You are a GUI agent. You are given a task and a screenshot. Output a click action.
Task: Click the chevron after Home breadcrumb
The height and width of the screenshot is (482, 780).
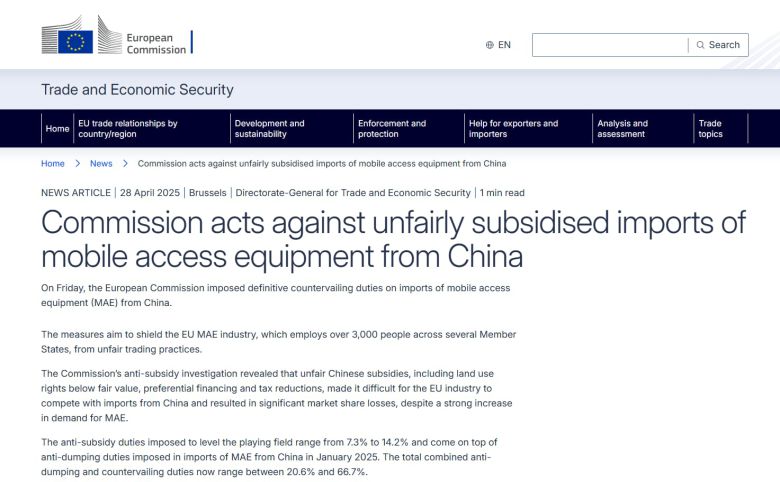point(77,164)
